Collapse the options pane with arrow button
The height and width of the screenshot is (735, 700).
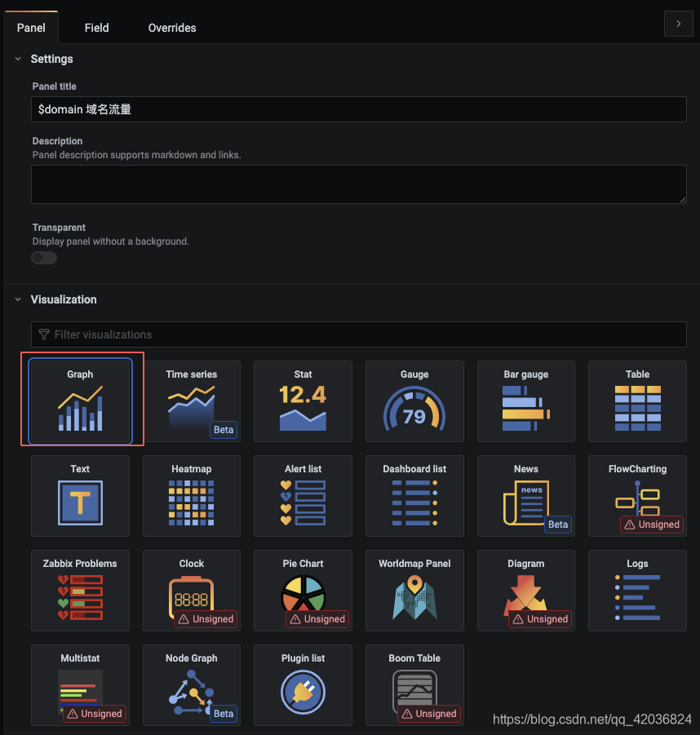point(679,24)
